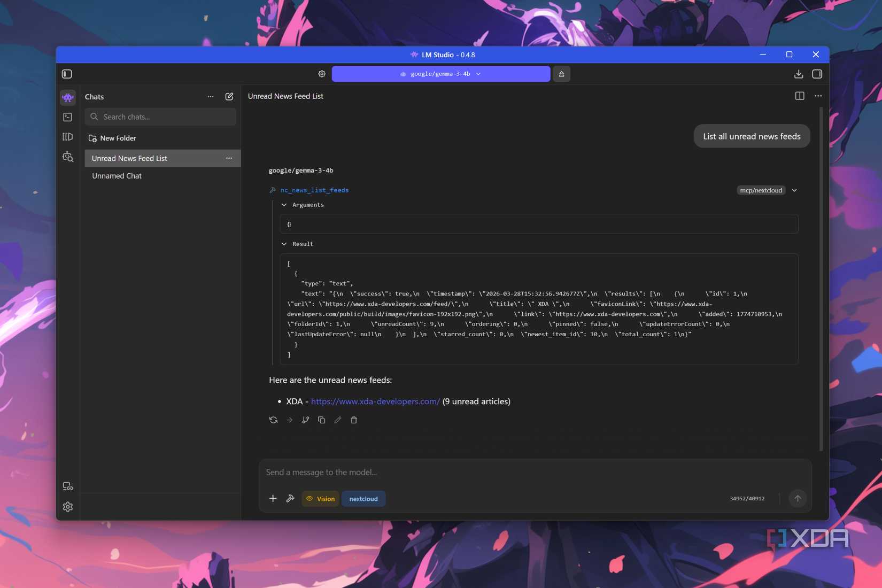
Task: Select the Unread News Feed List chat
Action: 163,158
